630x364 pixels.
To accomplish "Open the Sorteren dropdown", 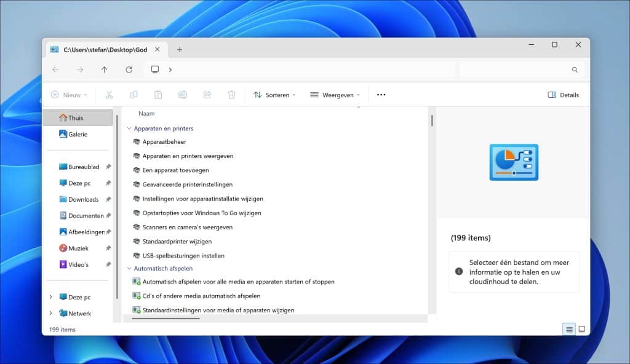I will (274, 95).
